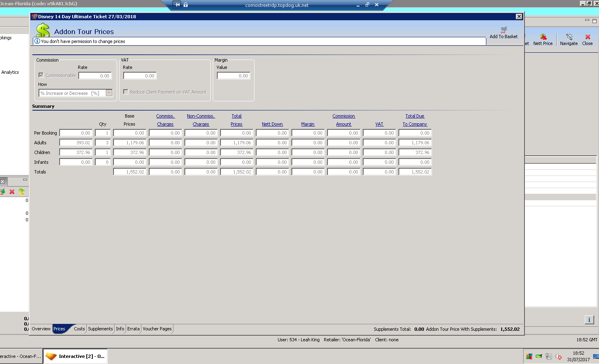Switch to the Costs tab
This screenshot has height=364, width=599.
[x=79, y=329]
